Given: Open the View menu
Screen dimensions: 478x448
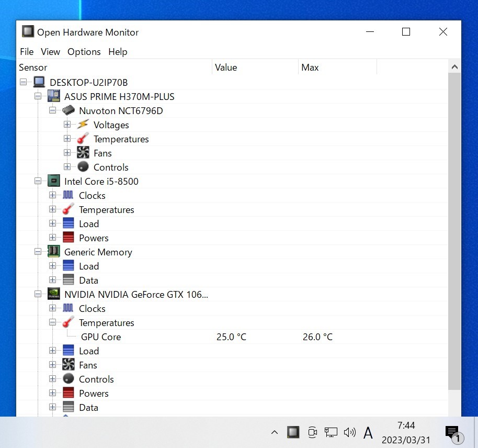Looking at the screenshot, I should click(x=50, y=52).
